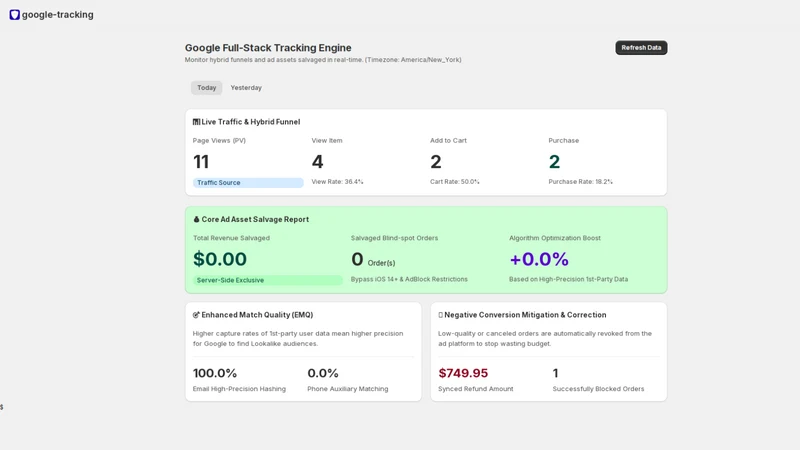Screen dimensions: 800x450
Task: Click the Refresh Data button
Action: (641, 47)
